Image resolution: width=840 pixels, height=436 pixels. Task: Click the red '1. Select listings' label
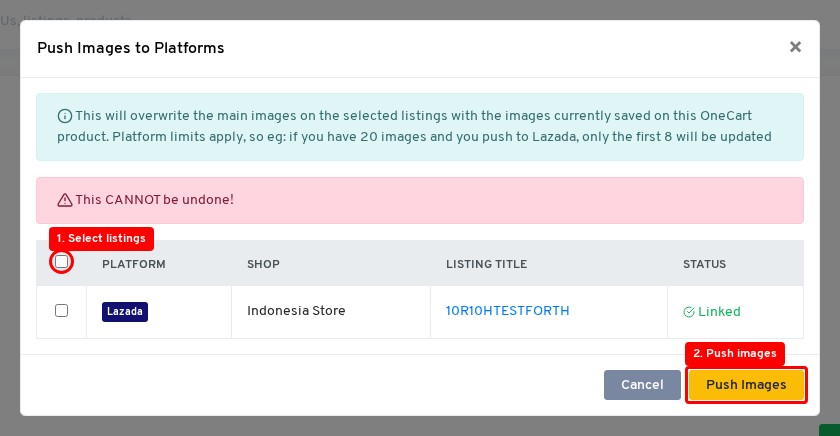pos(102,238)
